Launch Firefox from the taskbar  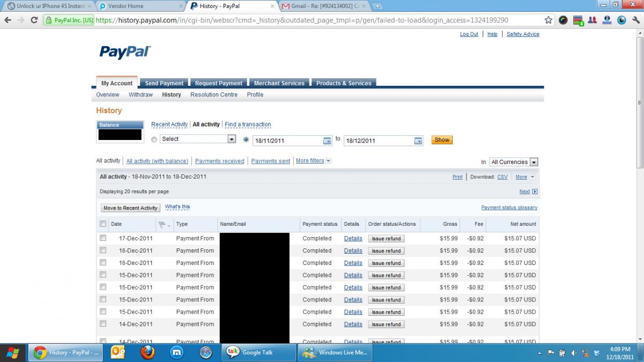click(147, 352)
